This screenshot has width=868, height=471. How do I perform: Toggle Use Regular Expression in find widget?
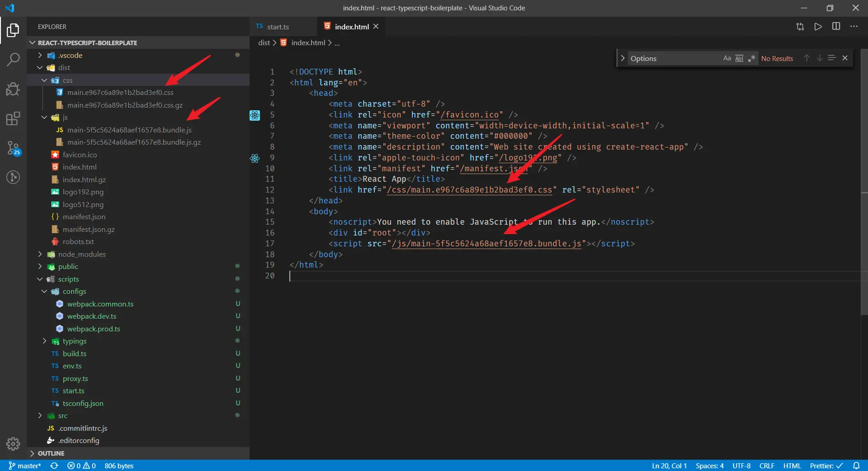click(x=751, y=58)
